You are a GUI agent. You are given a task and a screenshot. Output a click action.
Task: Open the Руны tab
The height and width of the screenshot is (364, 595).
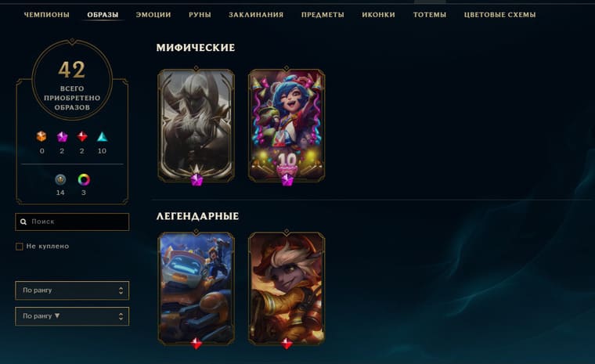pos(200,15)
